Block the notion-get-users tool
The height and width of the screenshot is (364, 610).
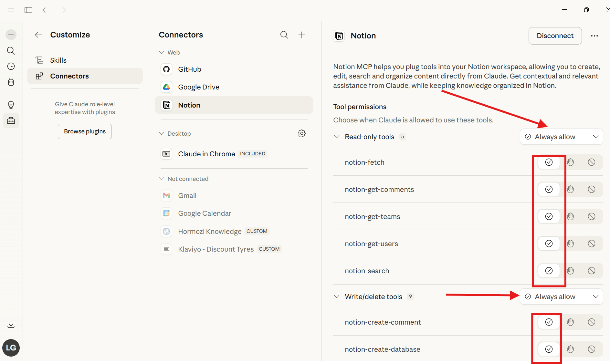pyautogui.click(x=592, y=244)
